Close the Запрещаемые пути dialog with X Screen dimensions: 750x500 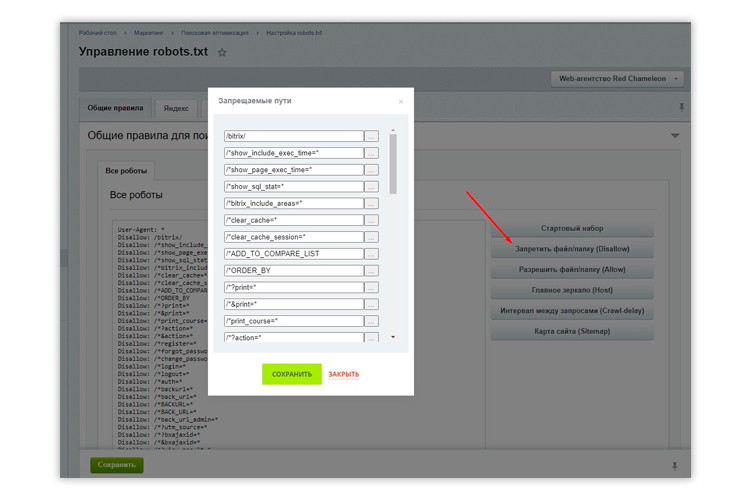click(x=401, y=101)
